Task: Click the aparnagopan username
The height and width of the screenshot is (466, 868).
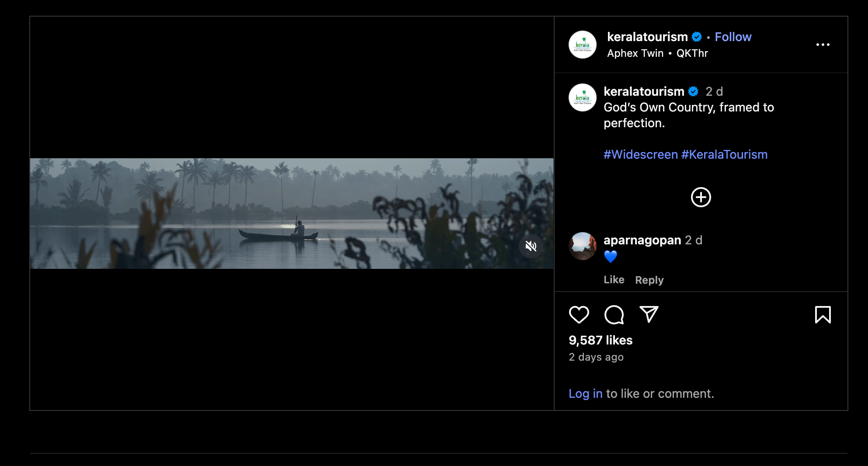Action: tap(642, 240)
